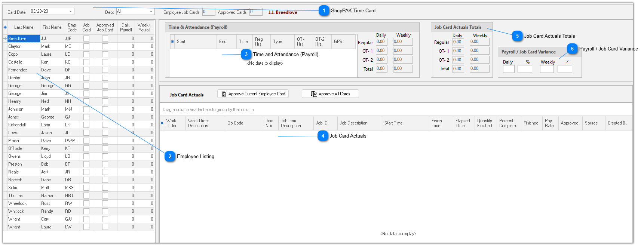The height and width of the screenshot is (246, 644).
Task: Click the Approve All Cards button
Action: pyautogui.click(x=330, y=94)
